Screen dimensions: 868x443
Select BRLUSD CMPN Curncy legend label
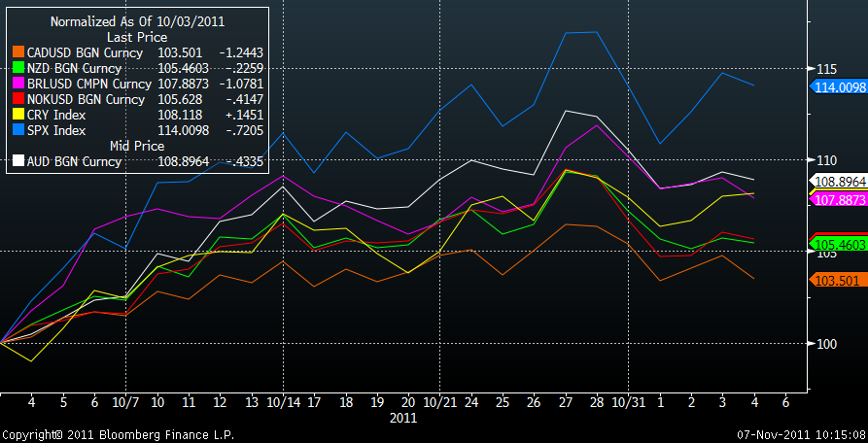pyautogui.click(x=89, y=85)
